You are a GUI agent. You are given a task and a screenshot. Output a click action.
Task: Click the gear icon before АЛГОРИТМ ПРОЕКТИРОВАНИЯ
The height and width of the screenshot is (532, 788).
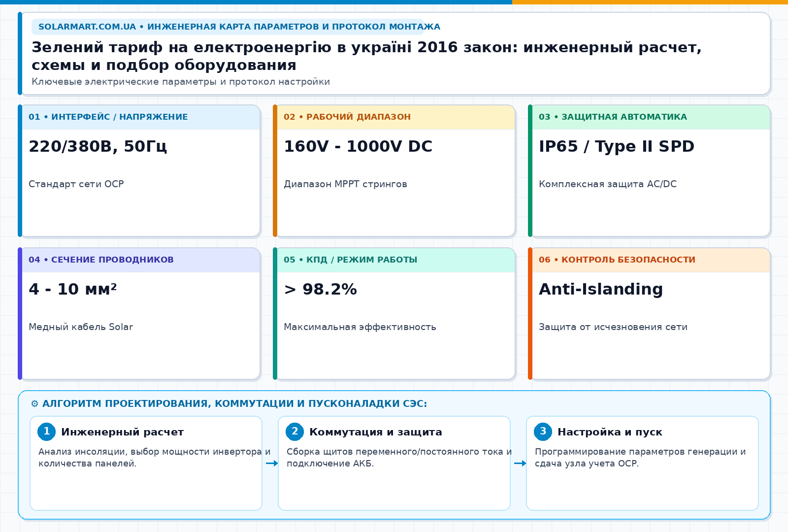34,404
